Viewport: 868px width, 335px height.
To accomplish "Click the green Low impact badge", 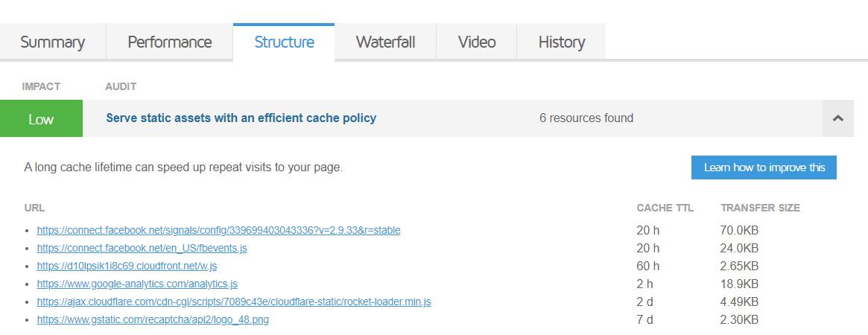I will pyautogui.click(x=41, y=118).
